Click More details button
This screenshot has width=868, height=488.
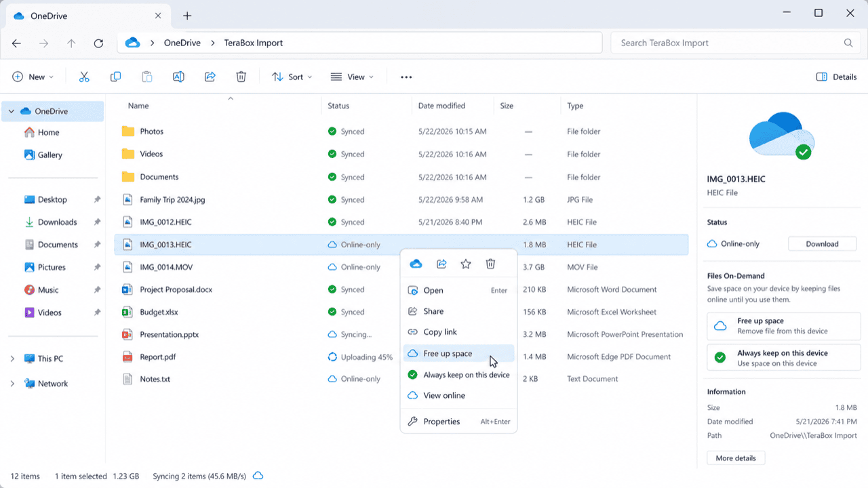point(736,458)
